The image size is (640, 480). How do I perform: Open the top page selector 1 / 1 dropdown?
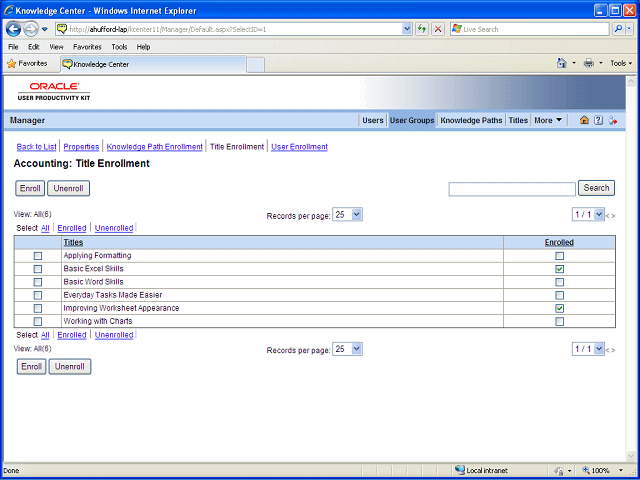click(x=588, y=214)
